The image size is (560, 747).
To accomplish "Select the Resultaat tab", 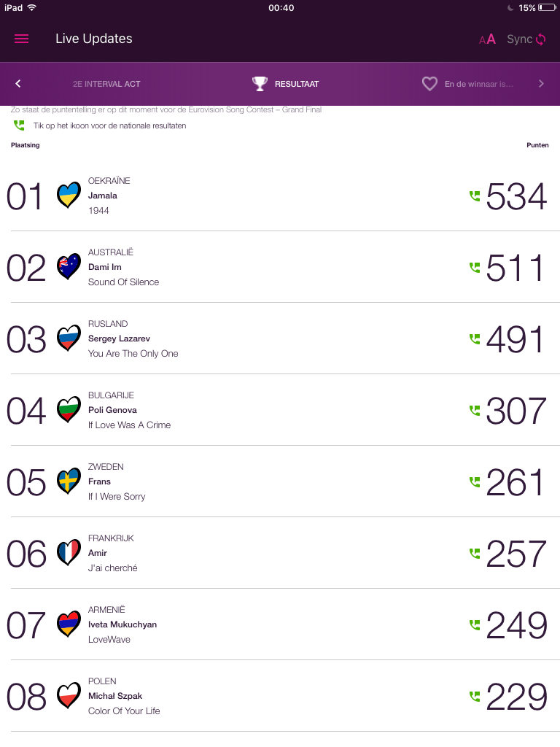I will coord(286,84).
